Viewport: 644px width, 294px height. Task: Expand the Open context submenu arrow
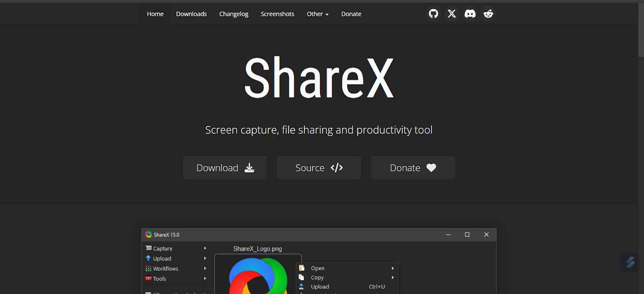pos(392,268)
